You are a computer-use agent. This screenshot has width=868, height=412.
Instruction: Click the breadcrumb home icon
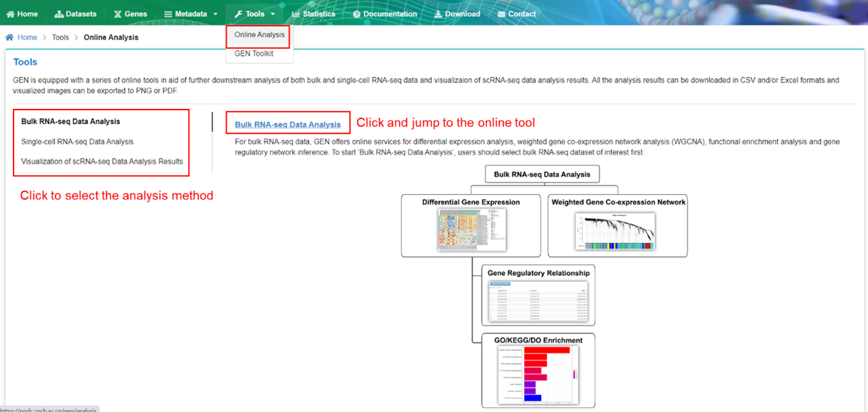click(7, 37)
